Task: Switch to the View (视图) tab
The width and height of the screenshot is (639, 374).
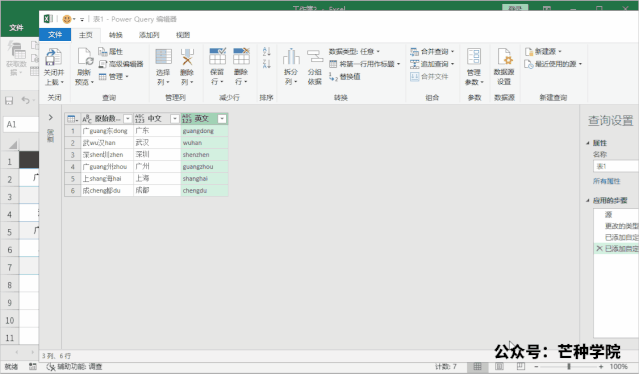Action: point(183,35)
